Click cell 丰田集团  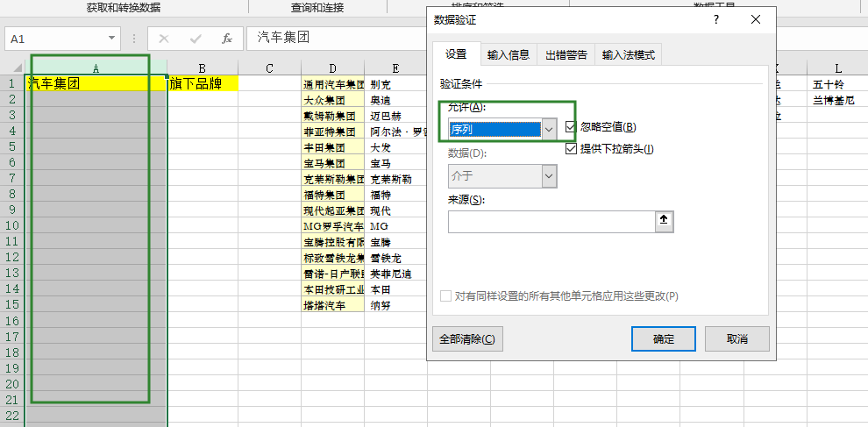(x=332, y=148)
